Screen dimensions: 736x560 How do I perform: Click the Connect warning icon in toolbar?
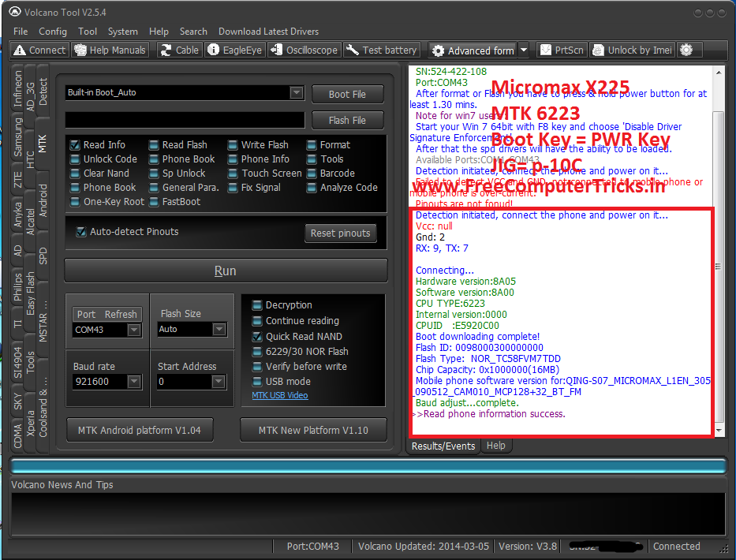pyautogui.click(x=20, y=50)
